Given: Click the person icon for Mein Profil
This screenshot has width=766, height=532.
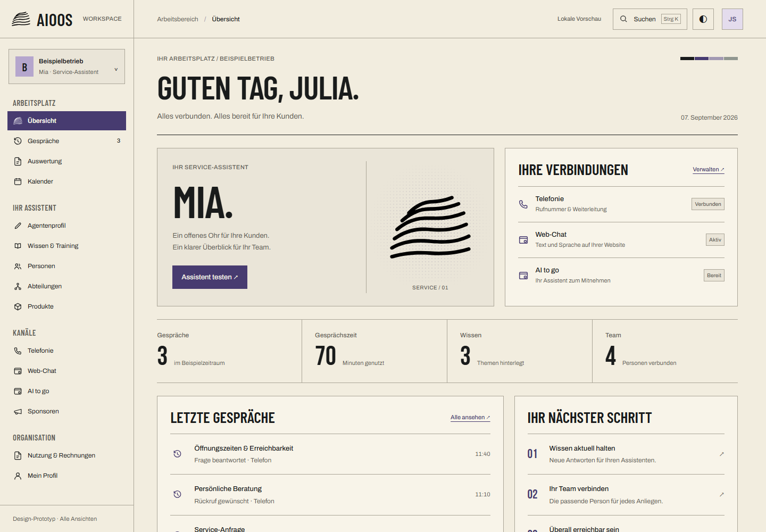Looking at the screenshot, I should tap(18, 476).
